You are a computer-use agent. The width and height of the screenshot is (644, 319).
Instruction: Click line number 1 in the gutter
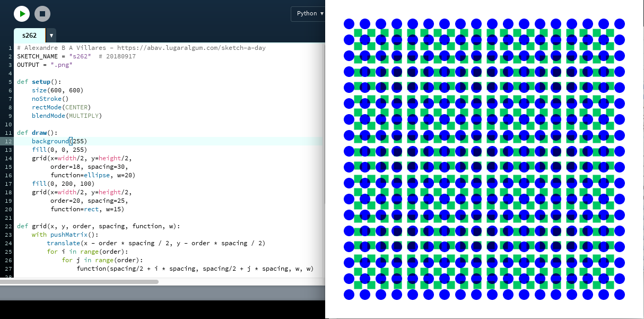[x=10, y=48]
